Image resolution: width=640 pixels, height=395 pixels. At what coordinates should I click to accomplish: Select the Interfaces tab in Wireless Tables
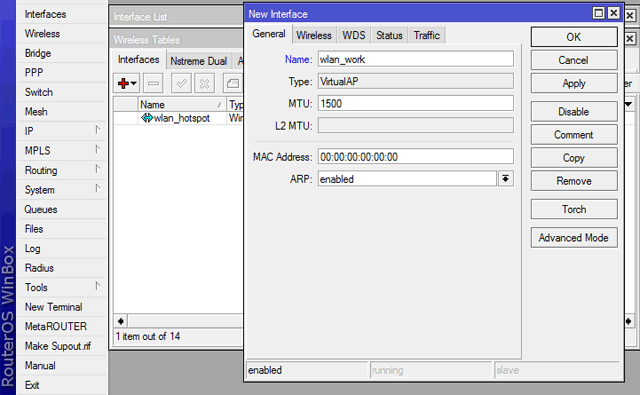point(139,60)
